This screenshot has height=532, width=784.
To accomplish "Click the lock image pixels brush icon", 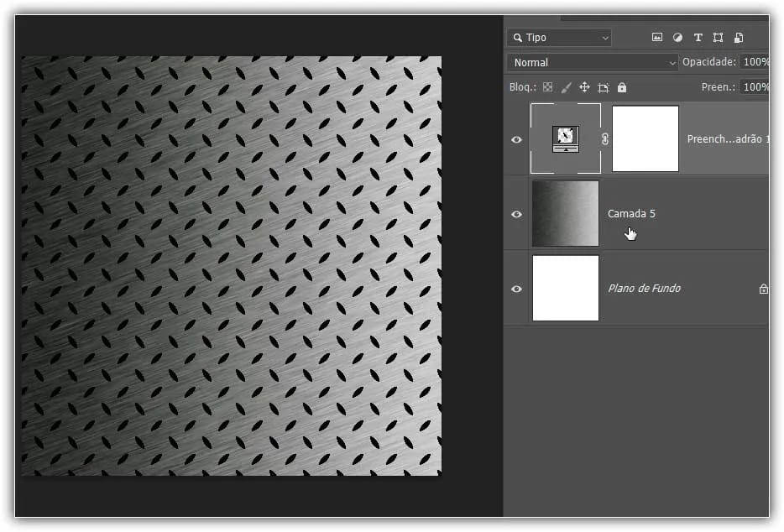I will click(x=566, y=87).
